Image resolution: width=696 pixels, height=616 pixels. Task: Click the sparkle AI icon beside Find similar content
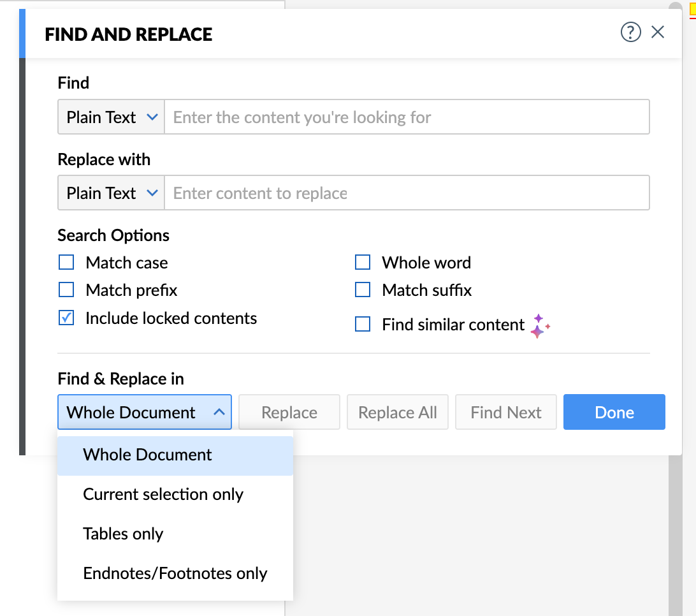pos(539,326)
